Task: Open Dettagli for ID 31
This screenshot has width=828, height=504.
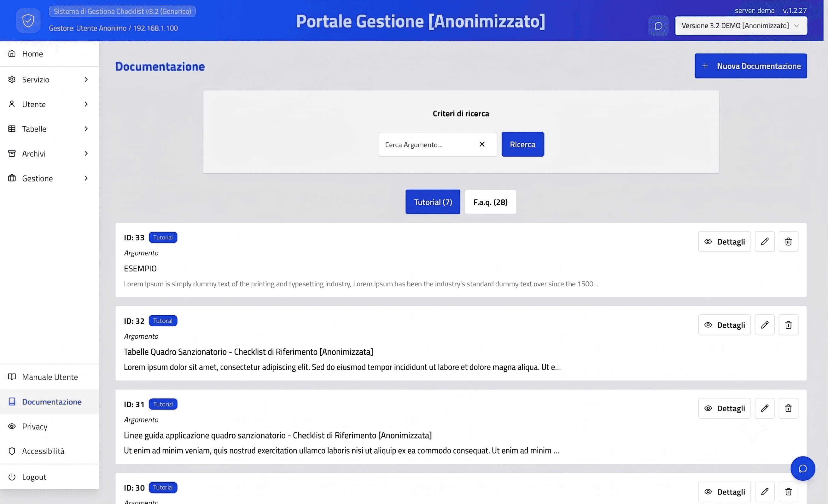Action: click(724, 408)
